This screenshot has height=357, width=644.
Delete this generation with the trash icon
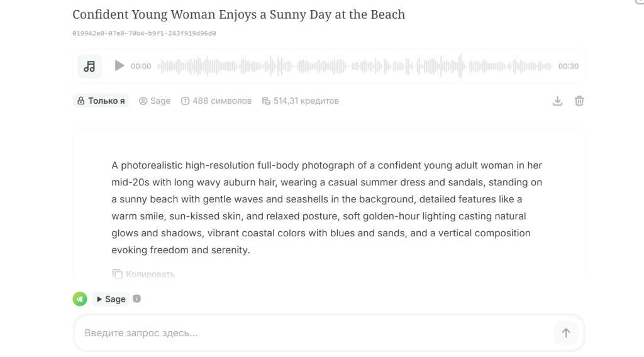tap(579, 101)
